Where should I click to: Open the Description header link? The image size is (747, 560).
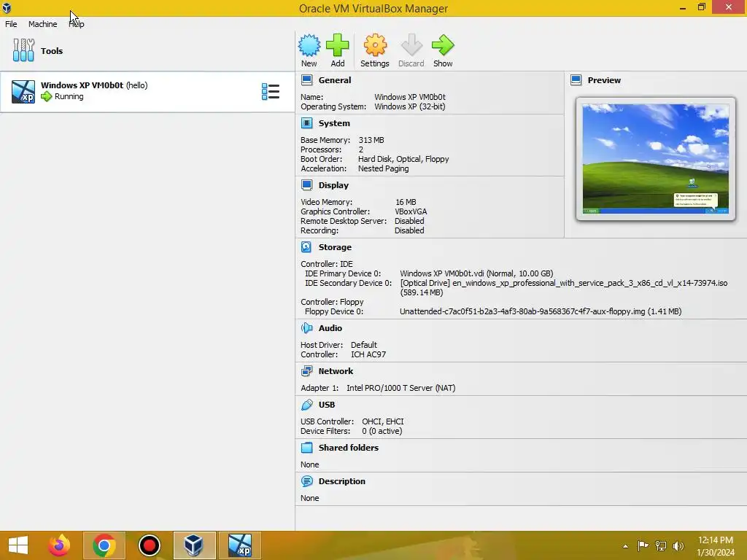pos(341,481)
